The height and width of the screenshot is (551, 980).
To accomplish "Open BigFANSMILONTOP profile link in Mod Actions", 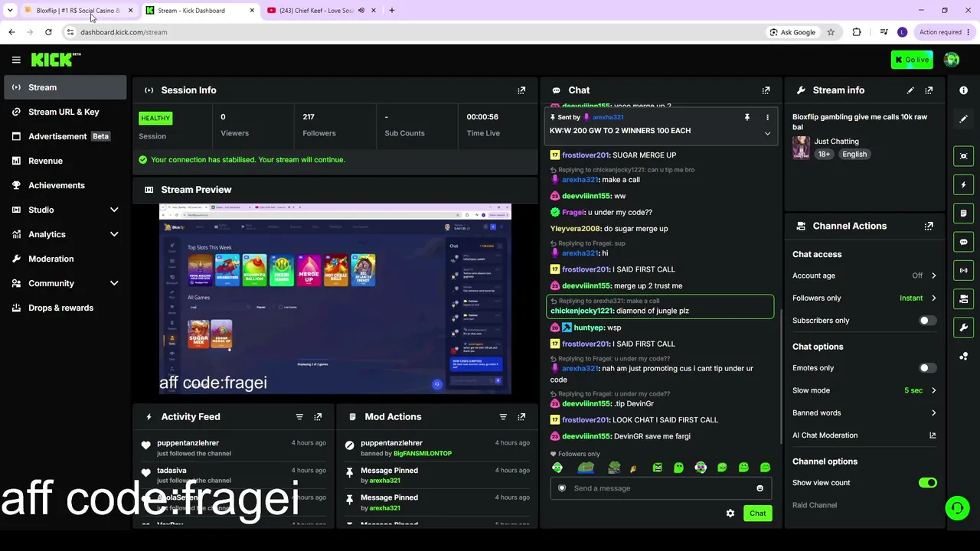I will 423,454.
